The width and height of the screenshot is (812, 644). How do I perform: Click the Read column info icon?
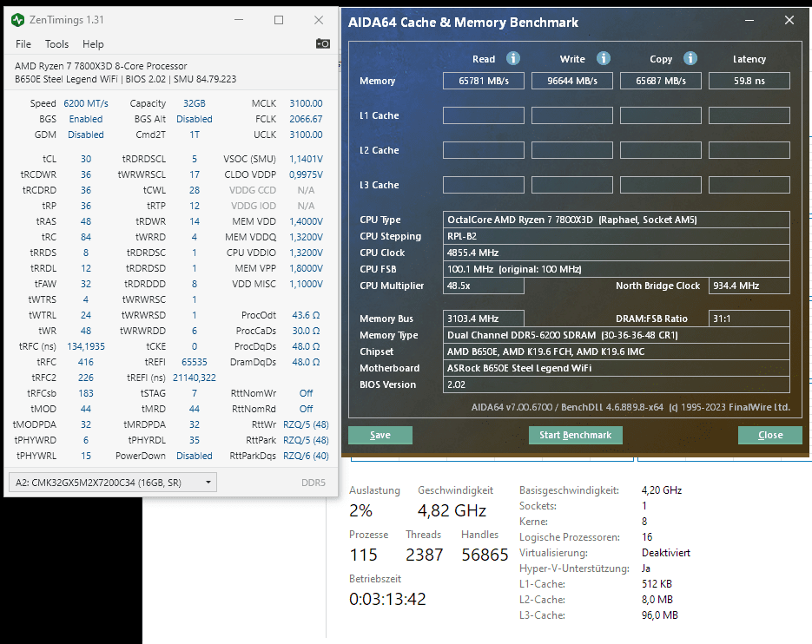point(512,58)
